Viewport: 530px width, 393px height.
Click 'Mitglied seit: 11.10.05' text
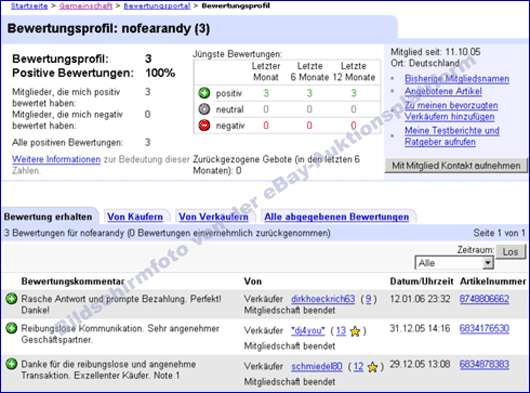tap(435, 52)
